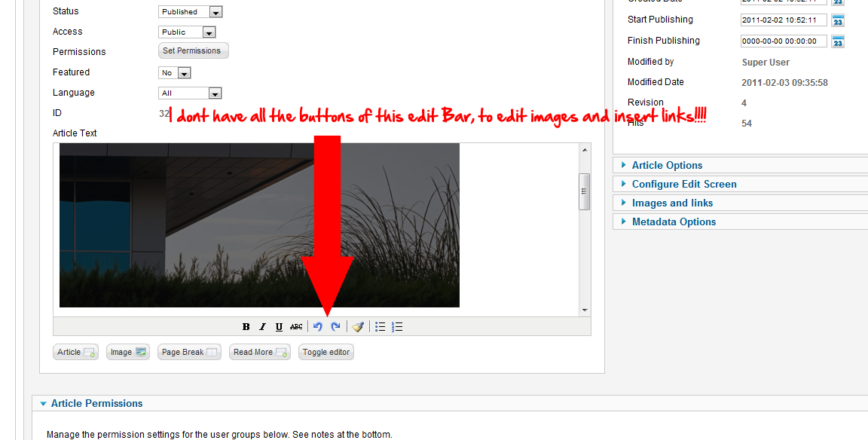Click the Modified by value 'Super User'

click(x=766, y=63)
